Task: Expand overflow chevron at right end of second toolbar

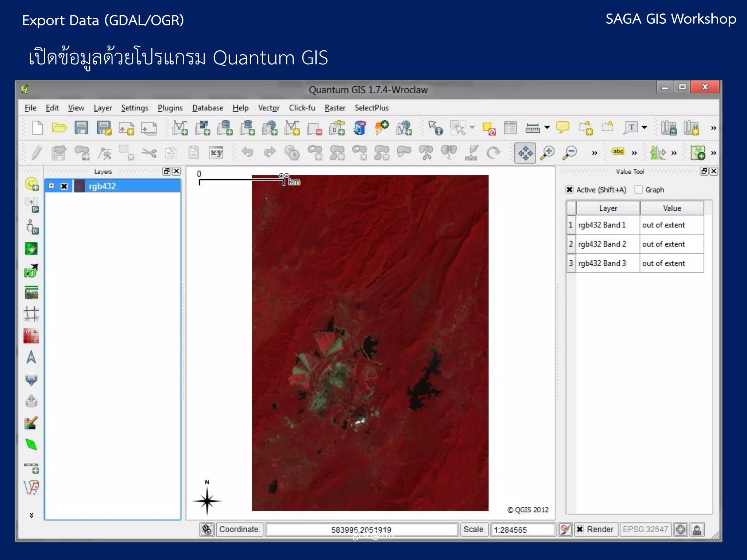Action: pos(713,153)
